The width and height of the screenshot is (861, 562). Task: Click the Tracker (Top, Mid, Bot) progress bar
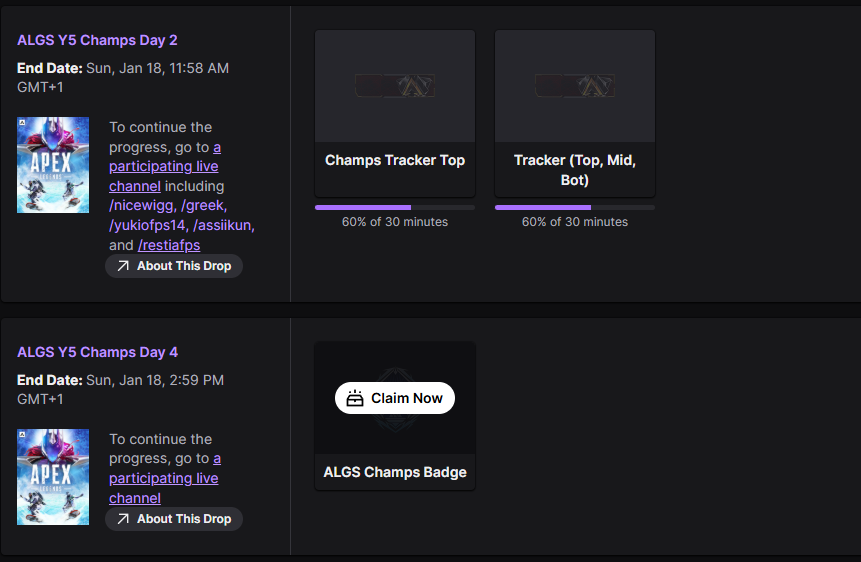[x=575, y=207]
